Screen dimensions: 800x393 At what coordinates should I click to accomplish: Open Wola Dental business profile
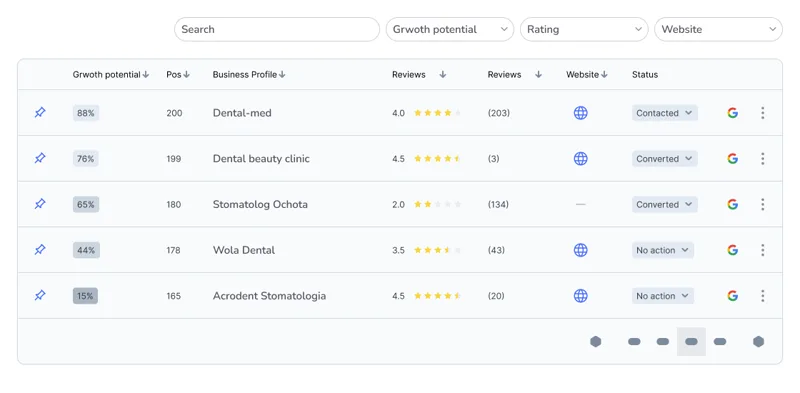(244, 250)
